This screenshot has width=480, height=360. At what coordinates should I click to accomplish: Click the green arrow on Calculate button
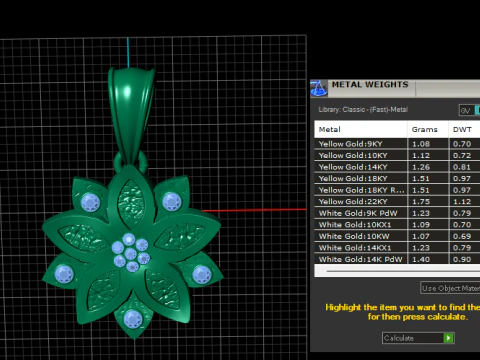(x=449, y=338)
